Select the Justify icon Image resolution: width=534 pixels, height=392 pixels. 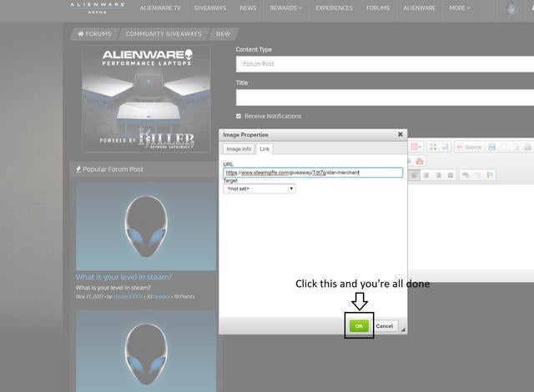(x=451, y=175)
